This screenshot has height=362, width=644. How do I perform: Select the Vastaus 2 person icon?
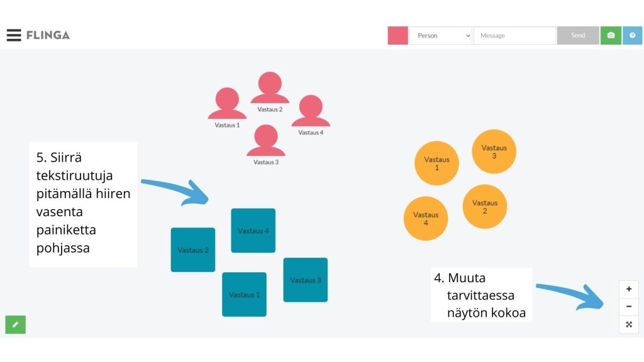(270, 89)
